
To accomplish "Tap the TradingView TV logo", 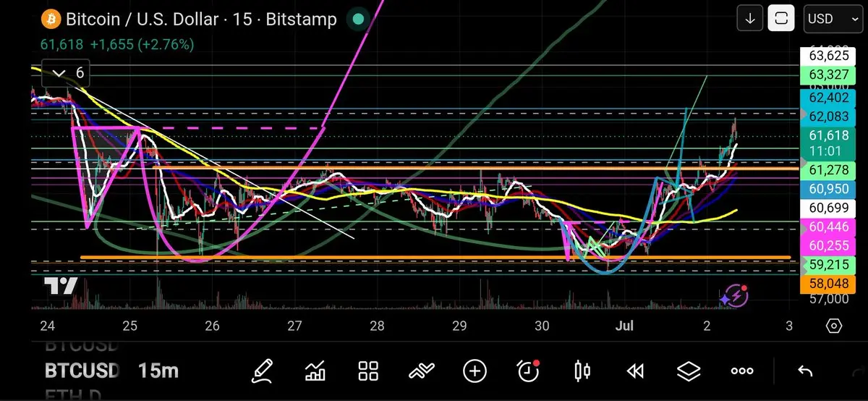I will [60, 287].
